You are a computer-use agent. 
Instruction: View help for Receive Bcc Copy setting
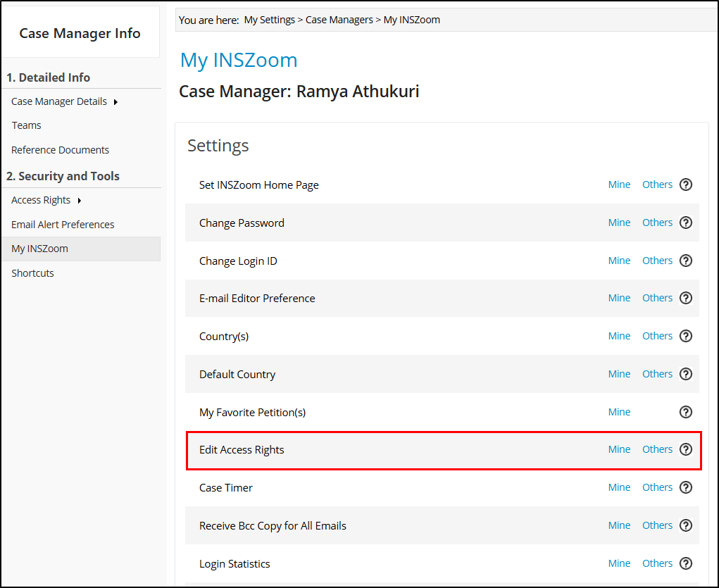tap(686, 525)
